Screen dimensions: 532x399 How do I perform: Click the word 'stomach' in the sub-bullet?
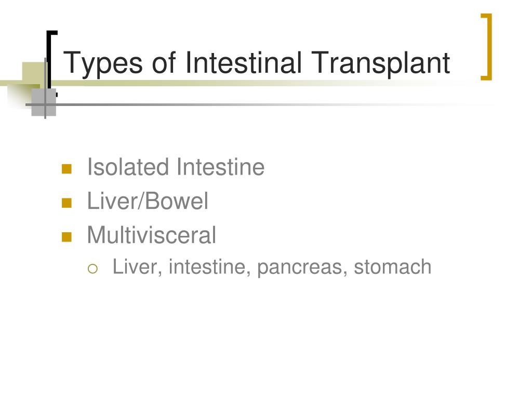point(393,267)
